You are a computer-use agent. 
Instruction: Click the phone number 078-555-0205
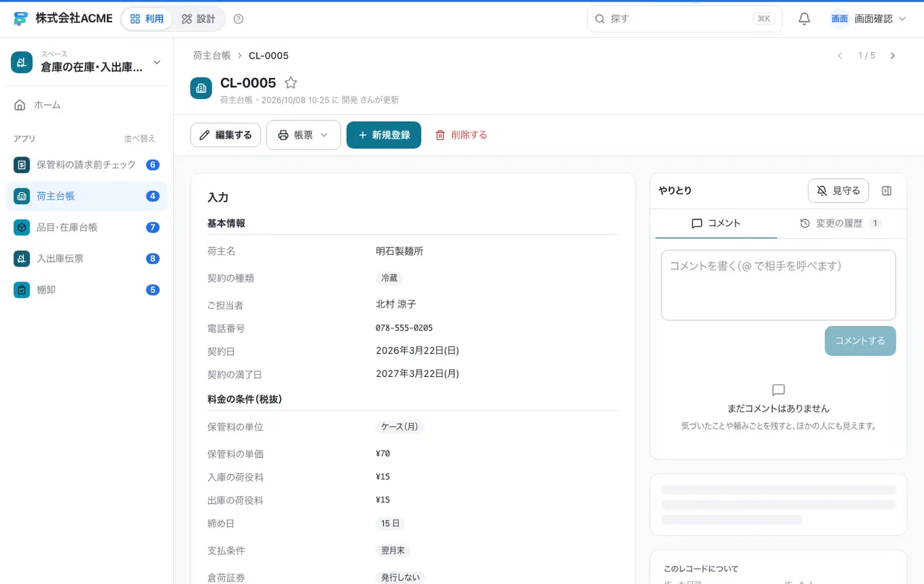point(404,328)
